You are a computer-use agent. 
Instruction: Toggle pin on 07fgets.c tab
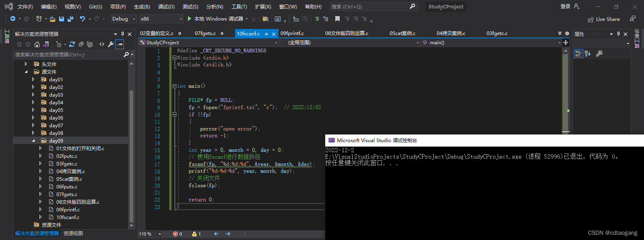coord(222,34)
